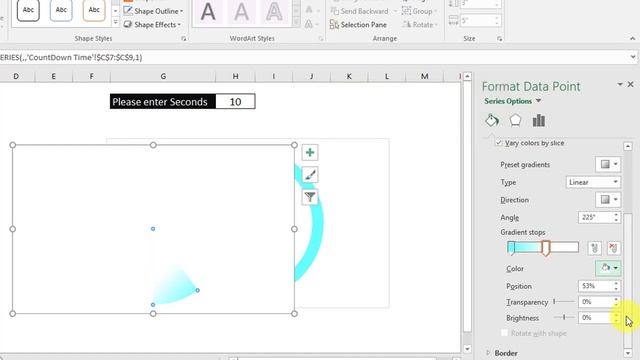Apply the light gray WordArt style
The height and width of the screenshot is (360, 640).
click(241, 12)
